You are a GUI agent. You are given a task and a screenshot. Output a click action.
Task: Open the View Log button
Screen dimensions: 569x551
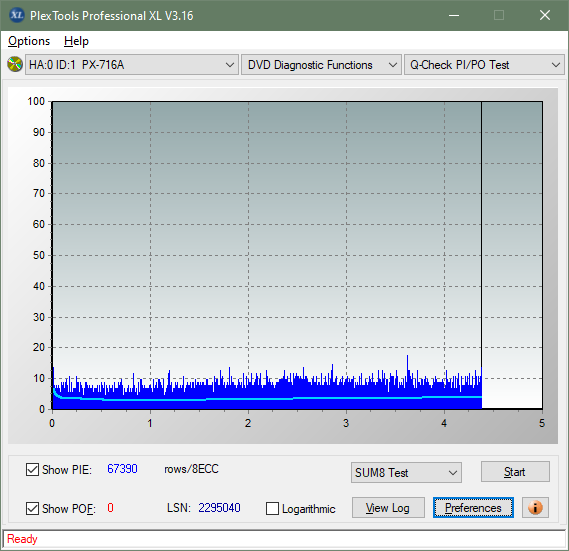388,507
